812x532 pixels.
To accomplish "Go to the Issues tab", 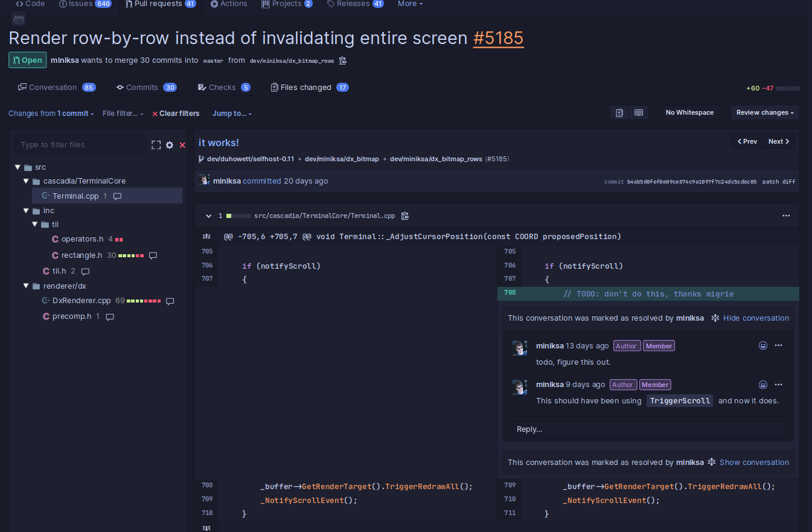I will point(85,4).
